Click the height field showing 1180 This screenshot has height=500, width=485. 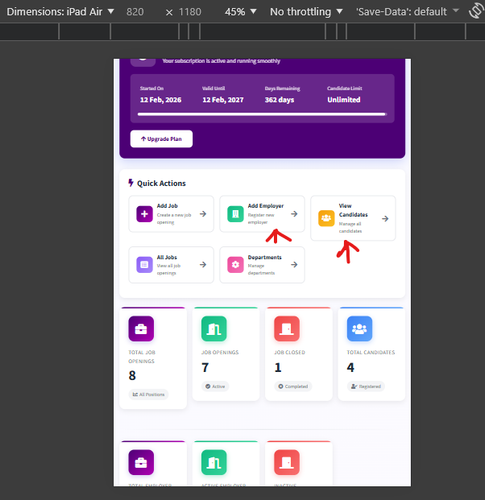[190, 12]
